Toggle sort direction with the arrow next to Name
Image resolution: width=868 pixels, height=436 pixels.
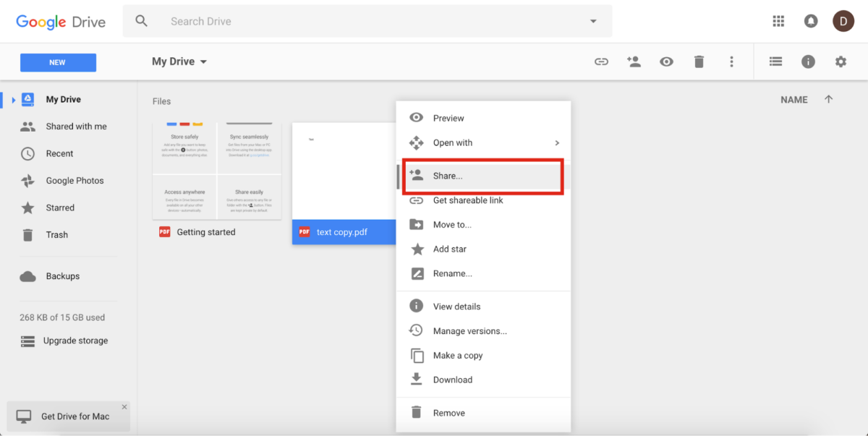[x=829, y=99]
